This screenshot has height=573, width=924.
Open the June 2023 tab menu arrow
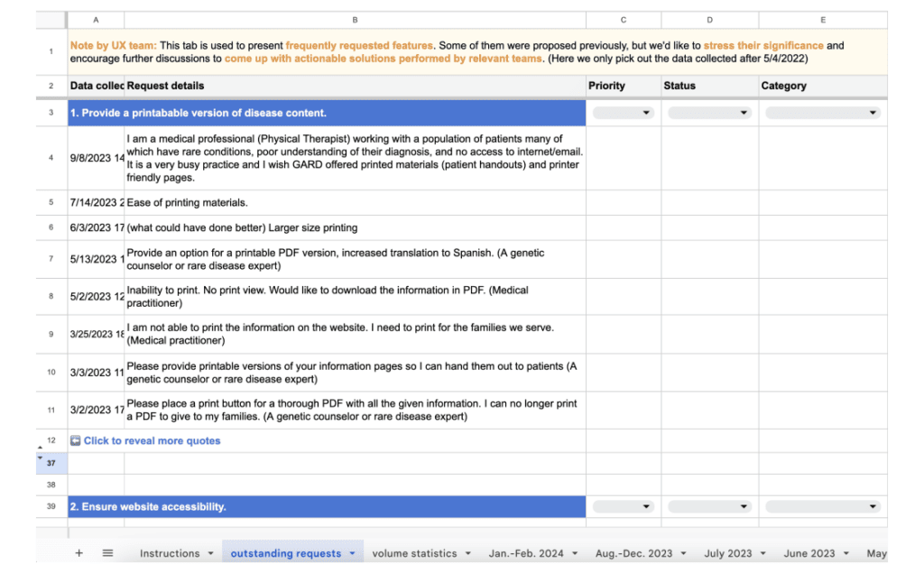coord(846,553)
